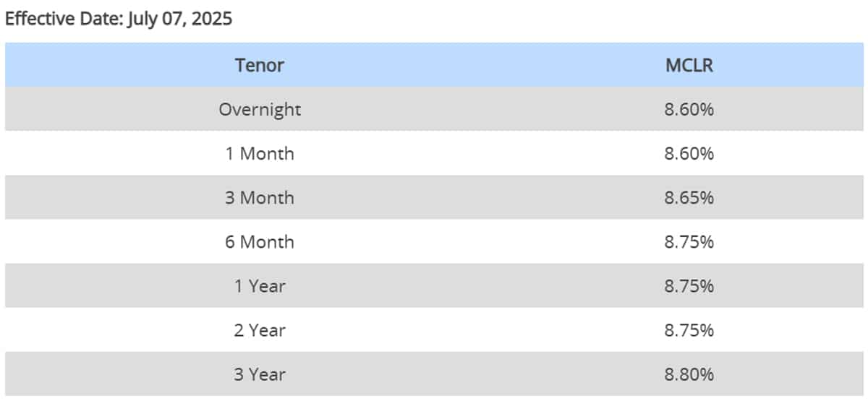Click the 8.75% rate in 6 Month row

pyautogui.click(x=689, y=241)
